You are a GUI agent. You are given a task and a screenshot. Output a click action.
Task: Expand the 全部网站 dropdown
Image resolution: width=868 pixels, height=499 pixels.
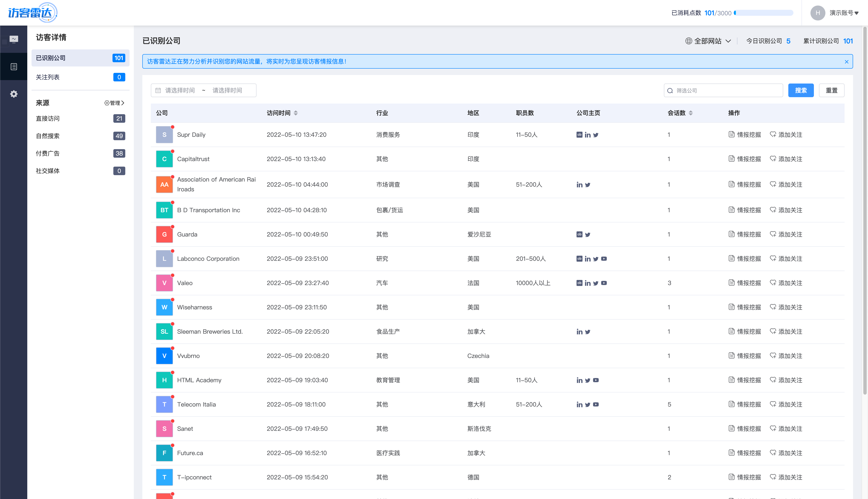pos(708,41)
